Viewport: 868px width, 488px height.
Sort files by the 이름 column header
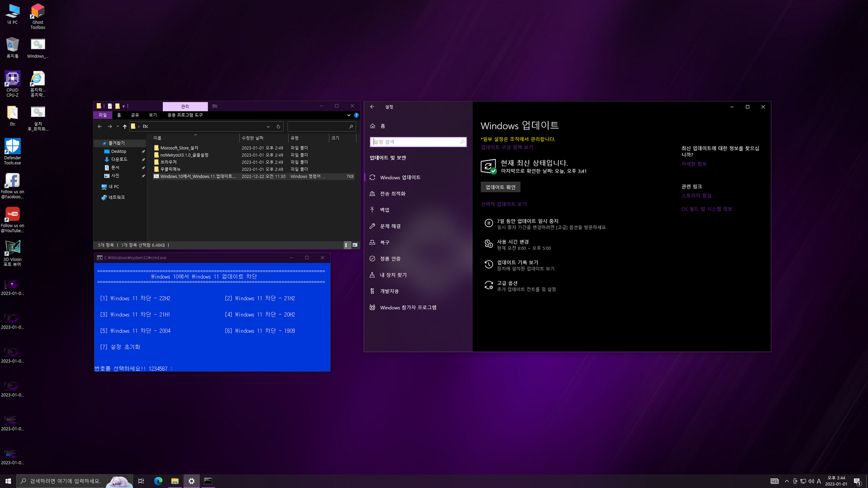point(195,138)
